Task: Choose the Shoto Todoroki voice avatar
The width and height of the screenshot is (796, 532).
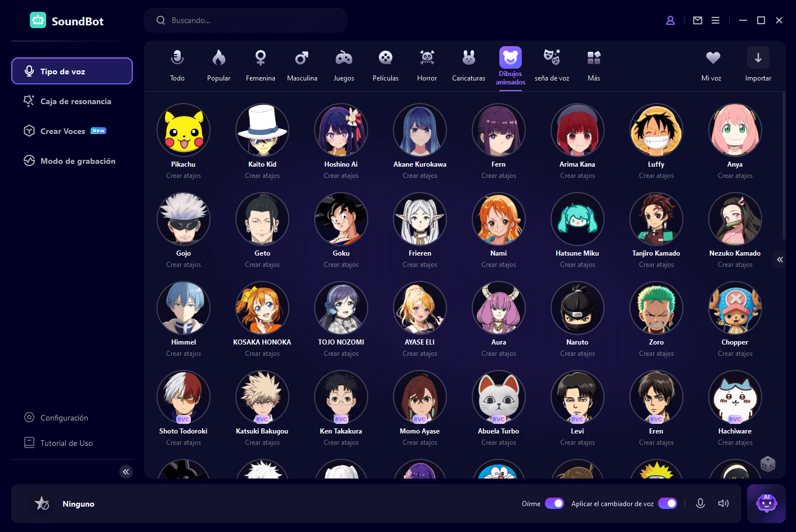Action: pos(184,396)
